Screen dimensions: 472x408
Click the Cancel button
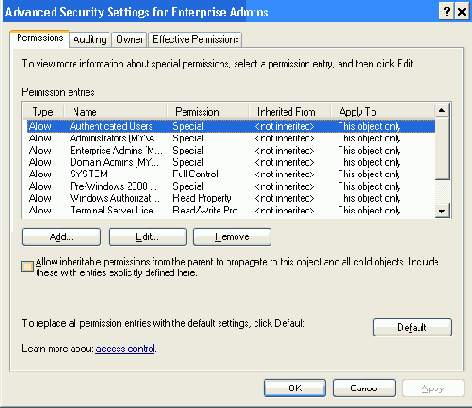click(364, 388)
